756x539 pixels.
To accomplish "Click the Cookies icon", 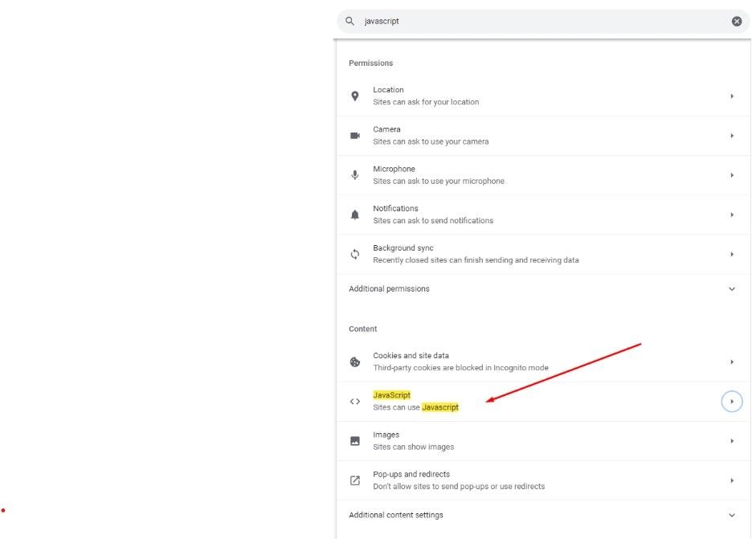I will 355,361.
